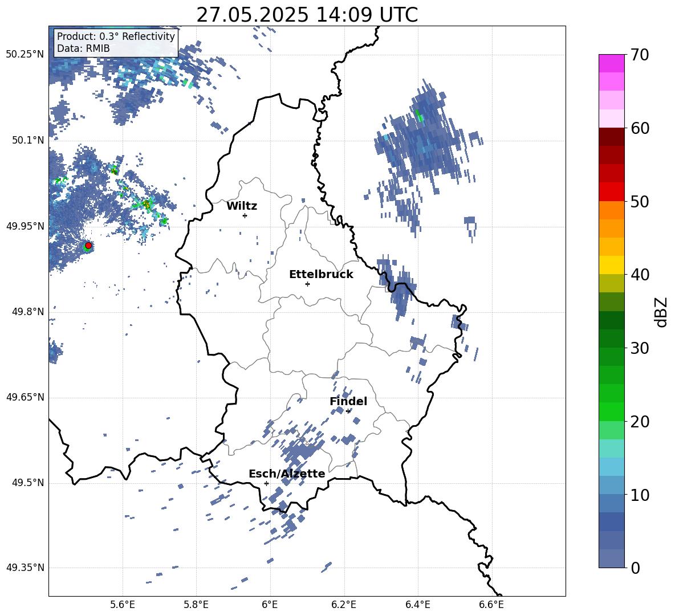Click the 49.8°N latitude label

[x=27, y=312]
